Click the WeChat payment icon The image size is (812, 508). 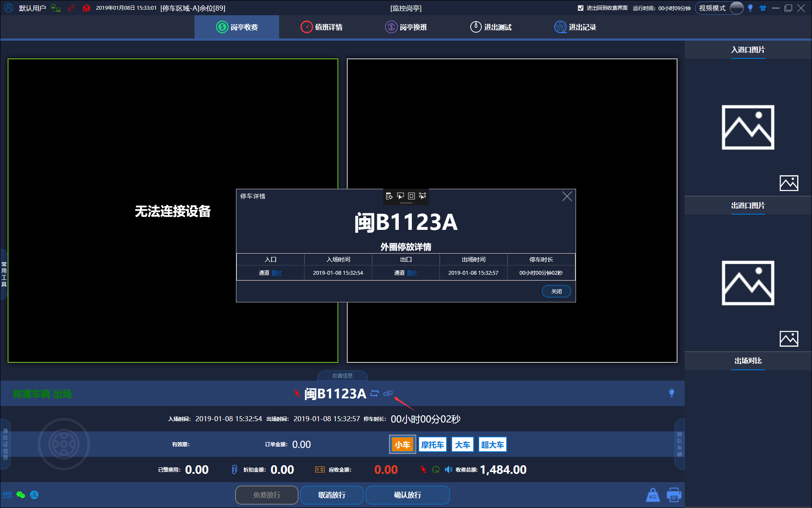21,495
